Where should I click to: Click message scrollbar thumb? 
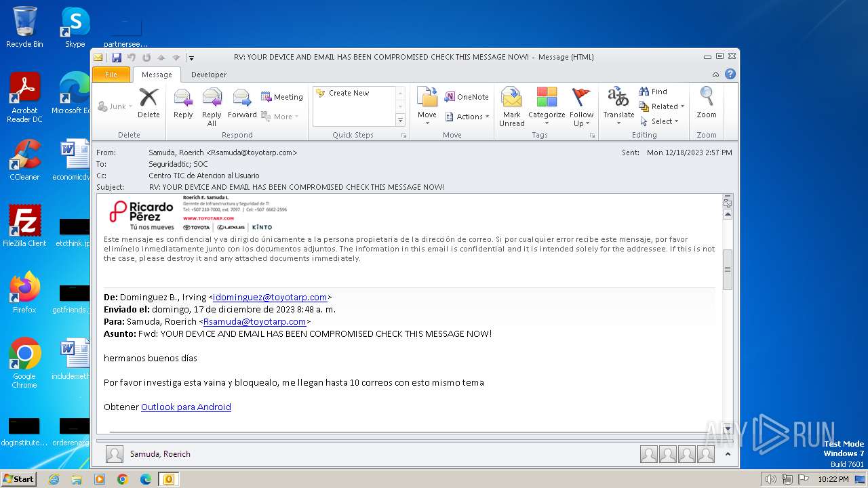click(x=728, y=269)
